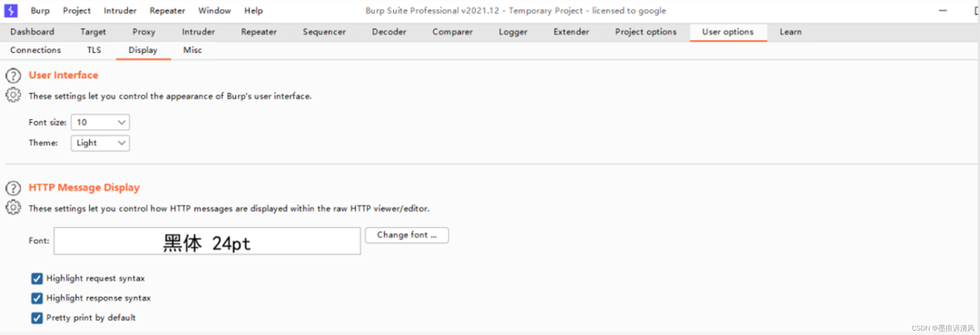Switch to the Intruder tab
The image size is (980, 335).
coord(198,32)
